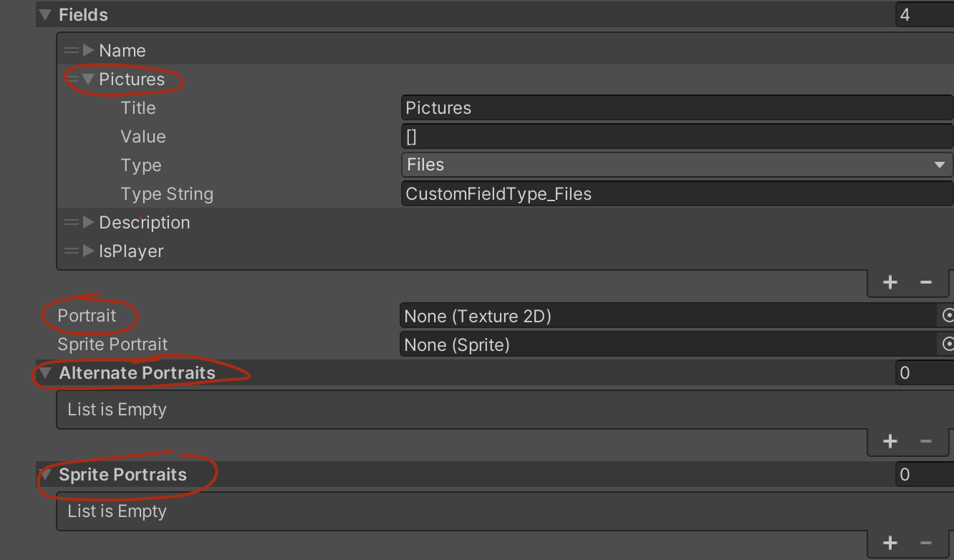Collapse the Alternate Portraits section
This screenshot has width=954, height=560.
pos(45,373)
